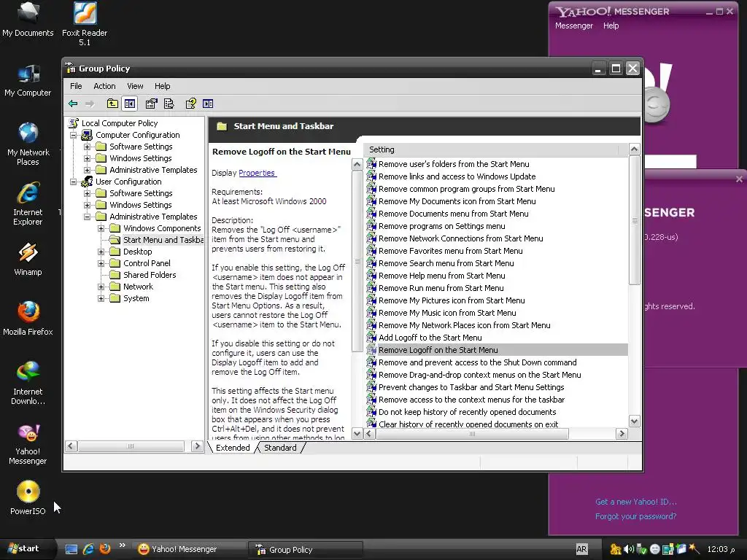Click settings list horizontal scrollbar right arrow
The height and width of the screenshot is (560, 747).
coord(622,434)
